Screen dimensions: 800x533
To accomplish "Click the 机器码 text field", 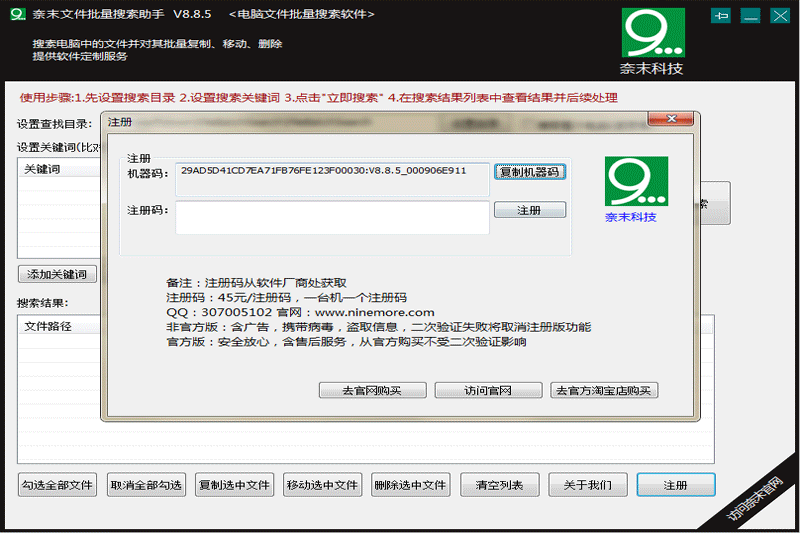I will point(332,180).
